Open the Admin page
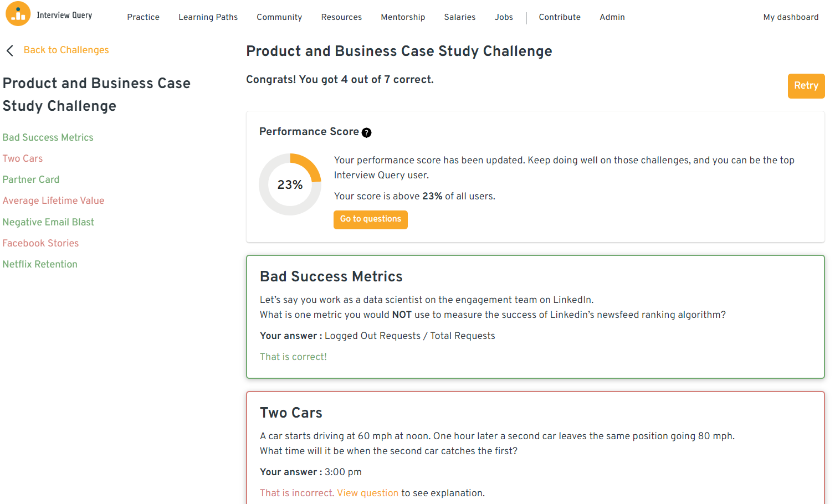The height and width of the screenshot is (504, 835). click(612, 17)
